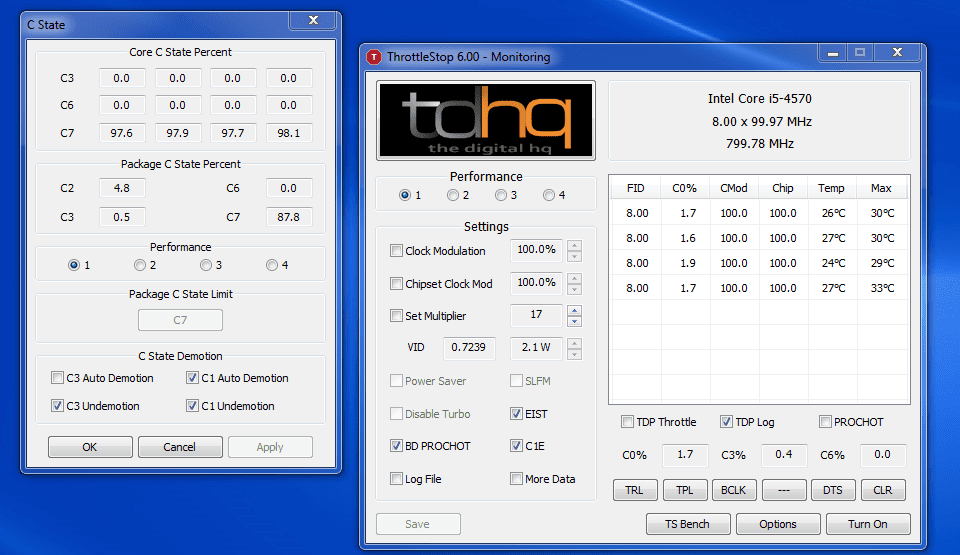Uncheck C1 Auto Demotion
This screenshot has height=555, width=960.
click(x=192, y=377)
